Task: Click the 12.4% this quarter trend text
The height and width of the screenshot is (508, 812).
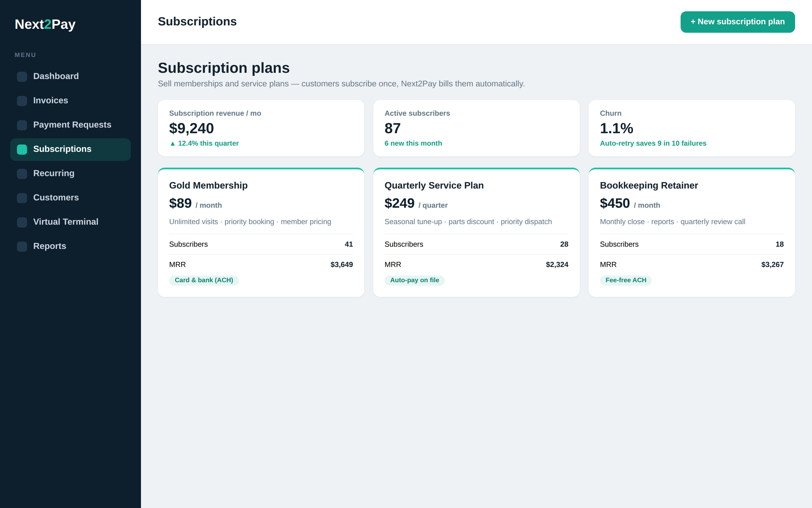Action: coord(204,143)
